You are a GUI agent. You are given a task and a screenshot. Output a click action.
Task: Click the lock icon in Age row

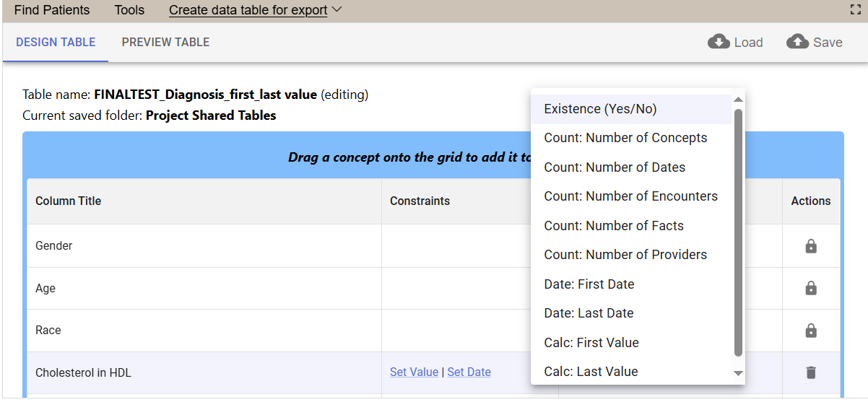810,289
